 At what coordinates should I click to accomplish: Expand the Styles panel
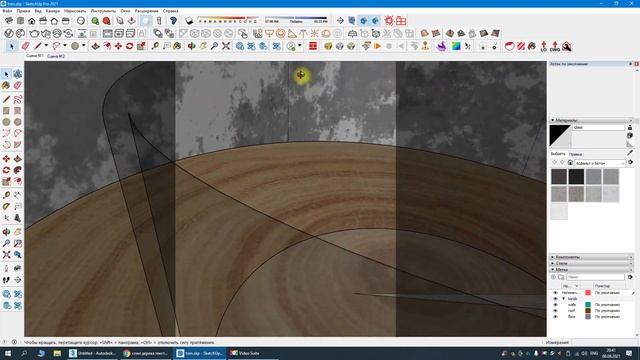click(x=591, y=263)
